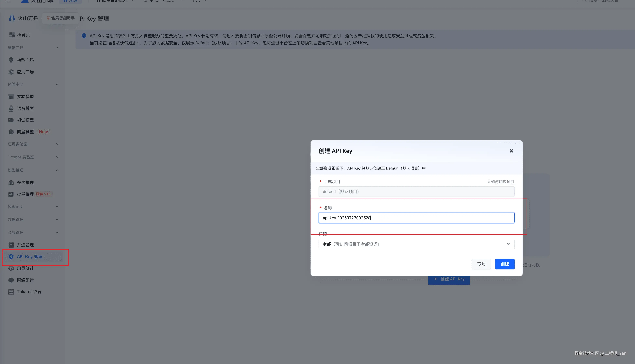Open the Token计算器 tool
The image size is (635, 364).
click(x=29, y=292)
